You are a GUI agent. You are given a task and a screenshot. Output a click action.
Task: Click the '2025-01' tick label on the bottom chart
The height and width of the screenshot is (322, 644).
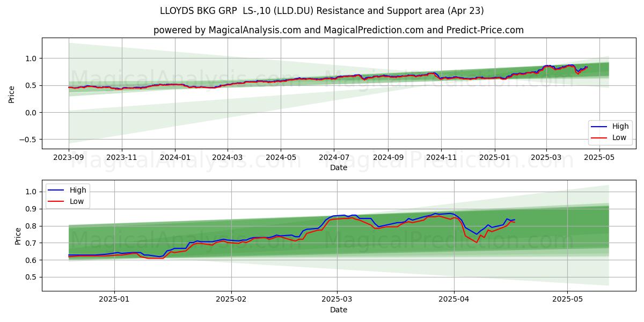click(114, 300)
